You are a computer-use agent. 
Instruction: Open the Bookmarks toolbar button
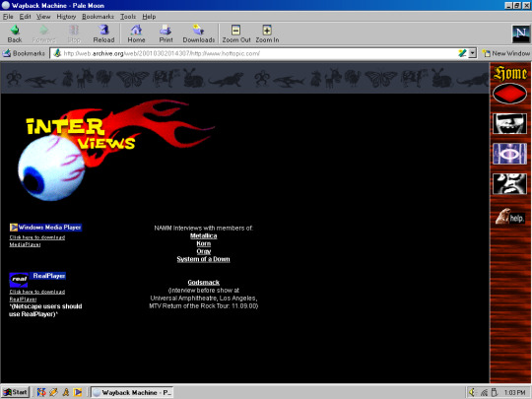click(x=24, y=53)
